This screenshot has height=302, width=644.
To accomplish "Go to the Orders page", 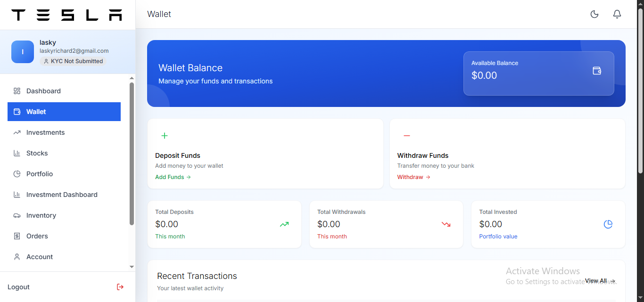I will pyautogui.click(x=64, y=236).
